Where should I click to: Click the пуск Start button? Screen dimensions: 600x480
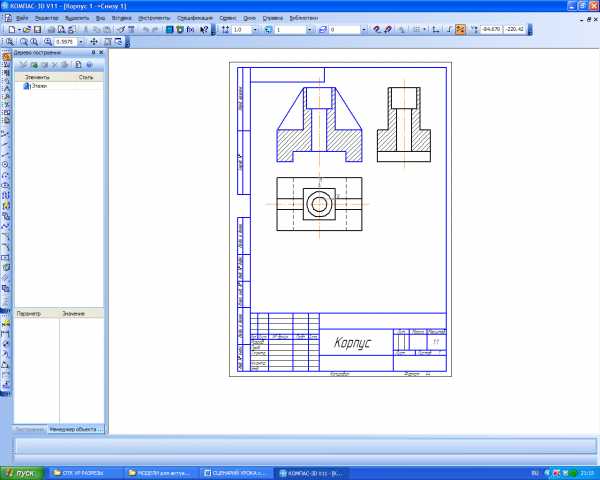point(22,471)
